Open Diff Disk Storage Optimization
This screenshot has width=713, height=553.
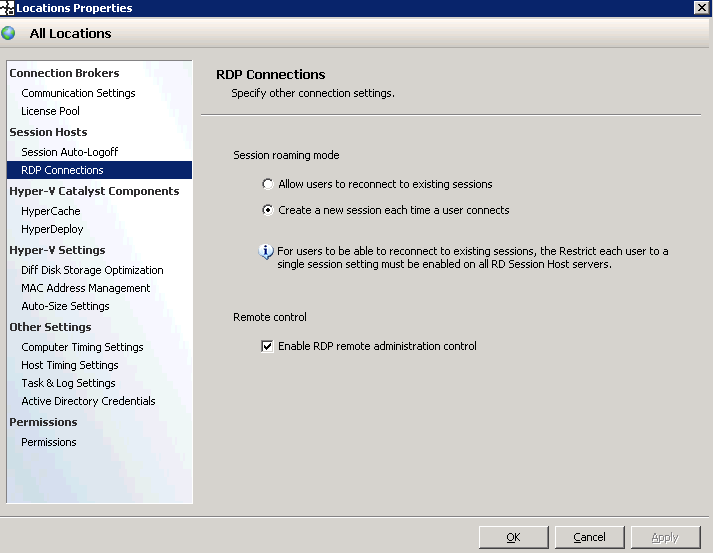tap(92, 270)
